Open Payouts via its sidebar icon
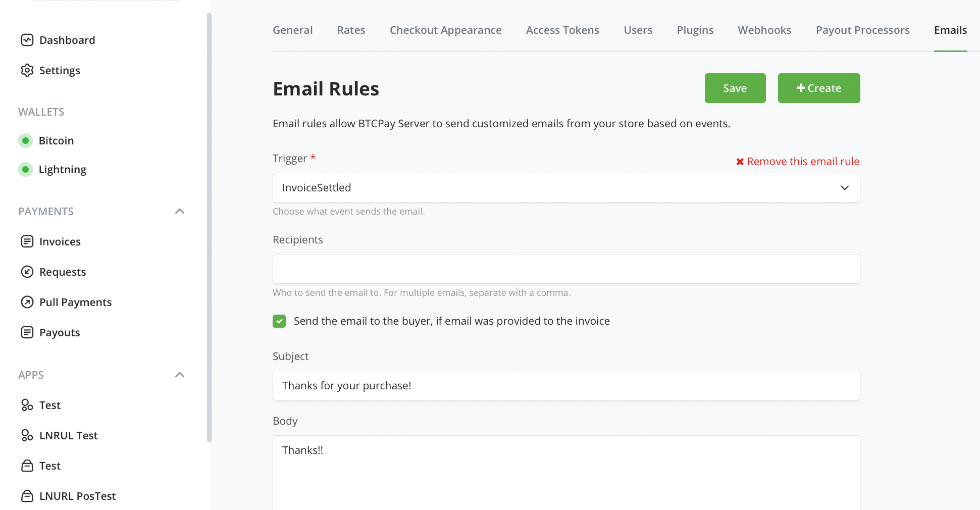The height and width of the screenshot is (510, 980). (x=27, y=332)
